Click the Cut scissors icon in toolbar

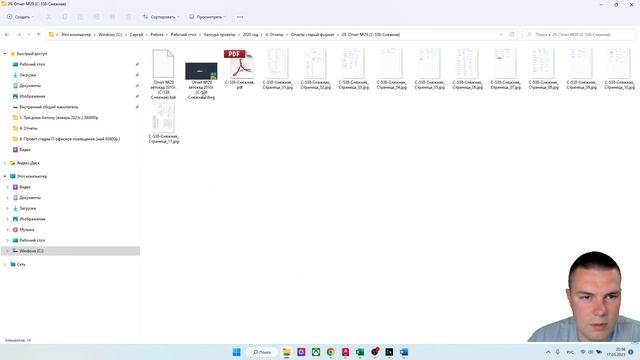click(x=49, y=17)
